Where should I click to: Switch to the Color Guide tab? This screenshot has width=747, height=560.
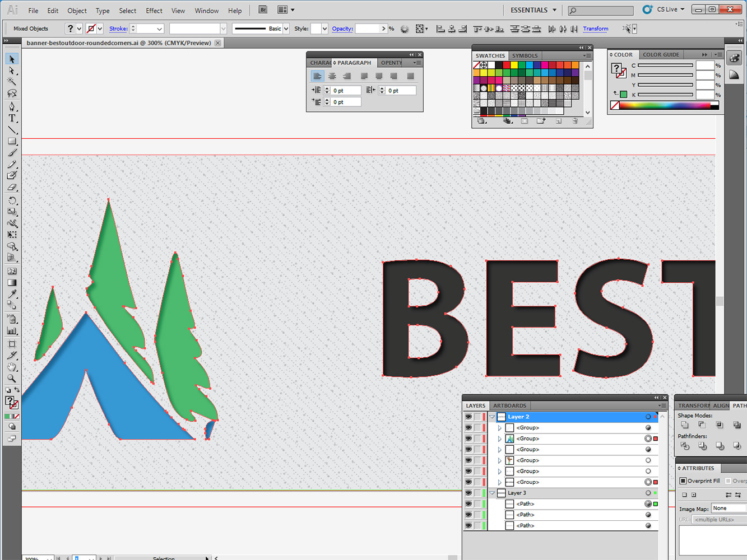tap(661, 55)
